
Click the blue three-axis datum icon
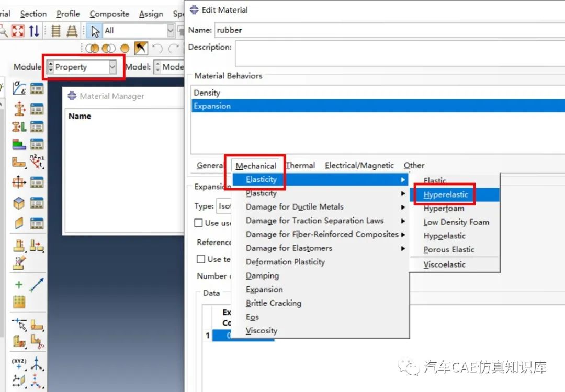click(37, 363)
